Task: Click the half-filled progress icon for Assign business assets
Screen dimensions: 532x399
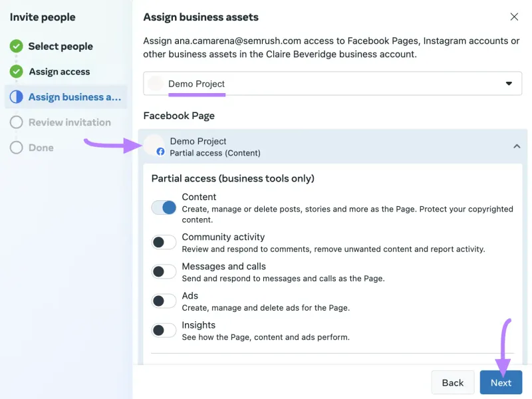Action: coord(15,96)
